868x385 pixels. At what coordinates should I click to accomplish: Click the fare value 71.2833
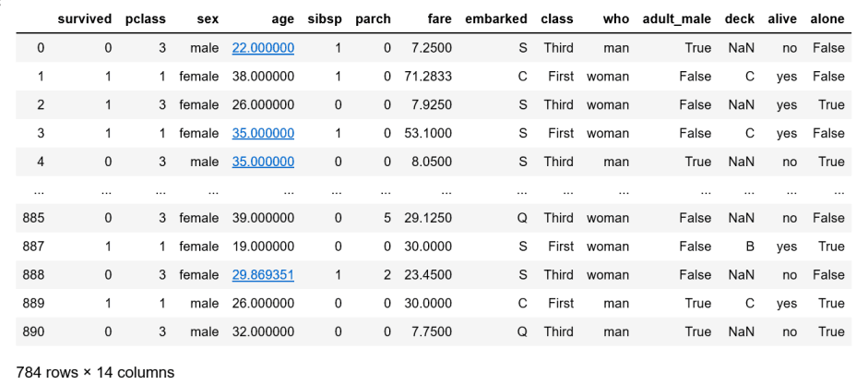(429, 76)
